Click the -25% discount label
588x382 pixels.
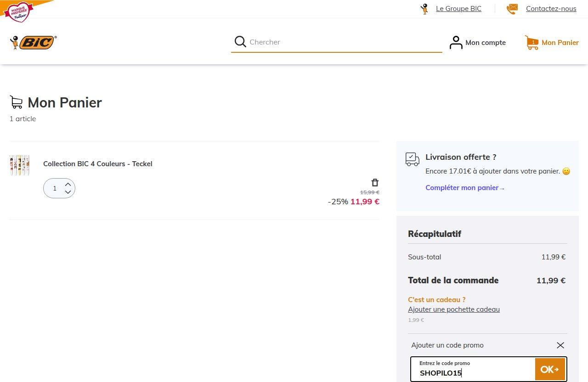(x=338, y=202)
